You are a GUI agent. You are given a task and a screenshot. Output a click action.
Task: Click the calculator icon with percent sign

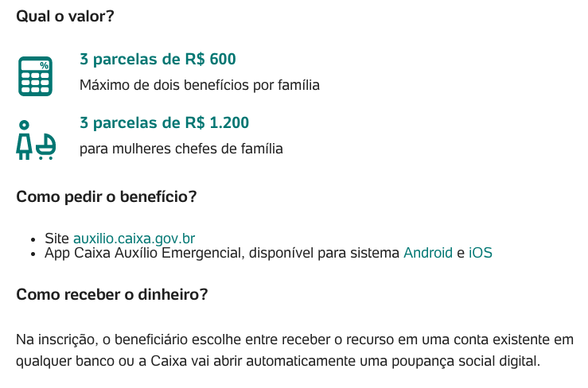35,76
